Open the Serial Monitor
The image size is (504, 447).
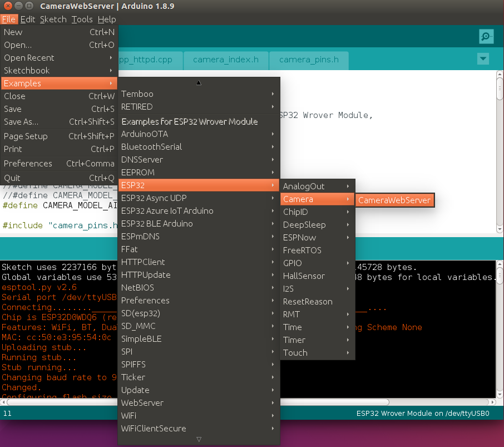coord(486,36)
